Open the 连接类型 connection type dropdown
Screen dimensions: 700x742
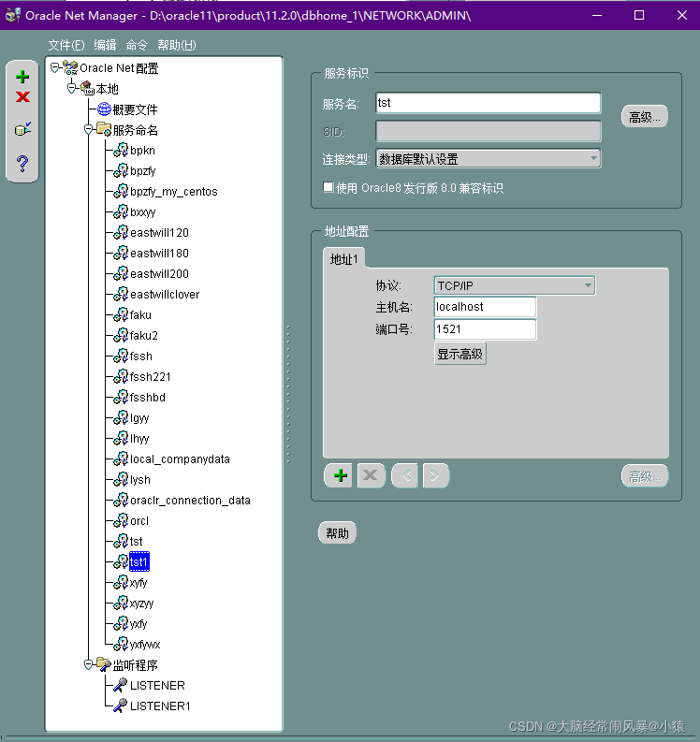pyautogui.click(x=593, y=158)
